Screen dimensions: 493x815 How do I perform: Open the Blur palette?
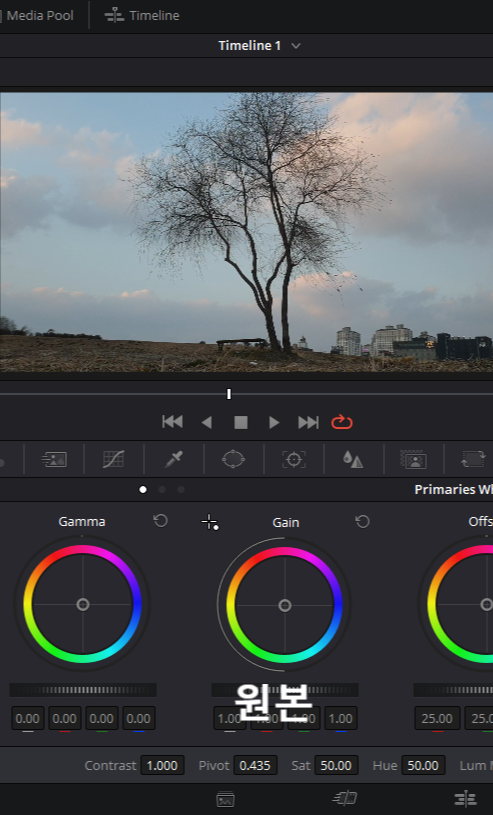tap(353, 459)
